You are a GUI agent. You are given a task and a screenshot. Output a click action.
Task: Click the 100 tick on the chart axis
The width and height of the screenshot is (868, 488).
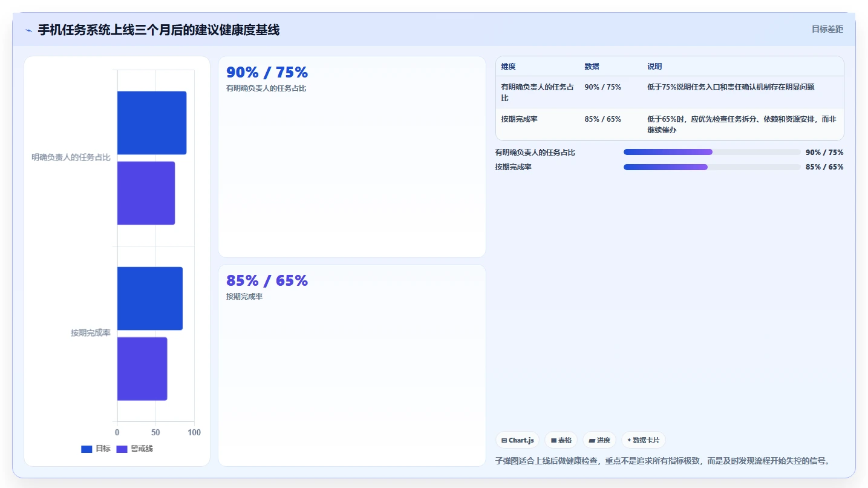tap(194, 432)
